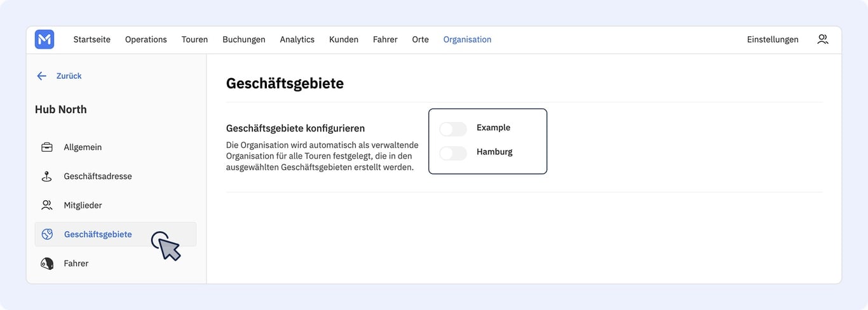Click the Example area label

(494, 128)
